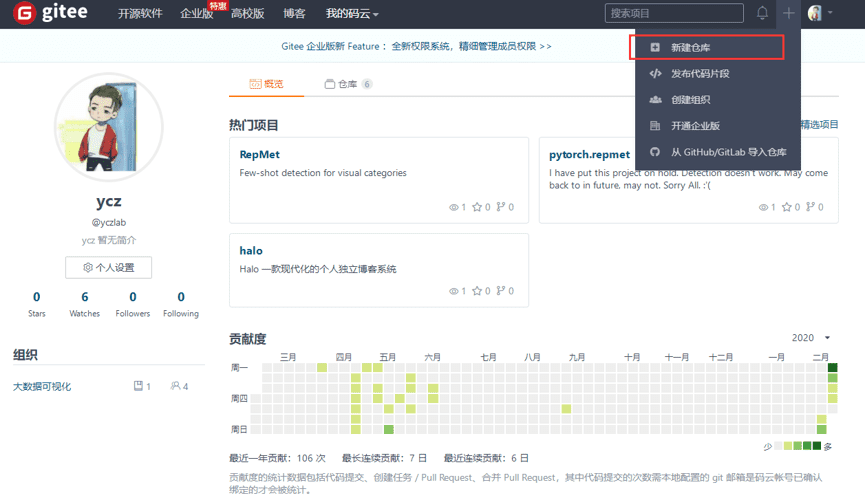Select 开通企业版 menu entry

718,126
